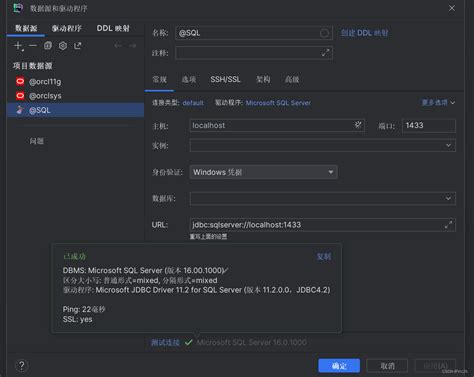Expand the URL field editor
474x377 pixels.
[448, 225]
